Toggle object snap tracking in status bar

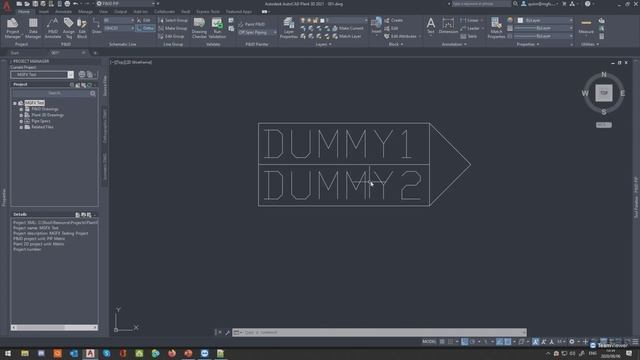pyautogui.click(x=500, y=342)
